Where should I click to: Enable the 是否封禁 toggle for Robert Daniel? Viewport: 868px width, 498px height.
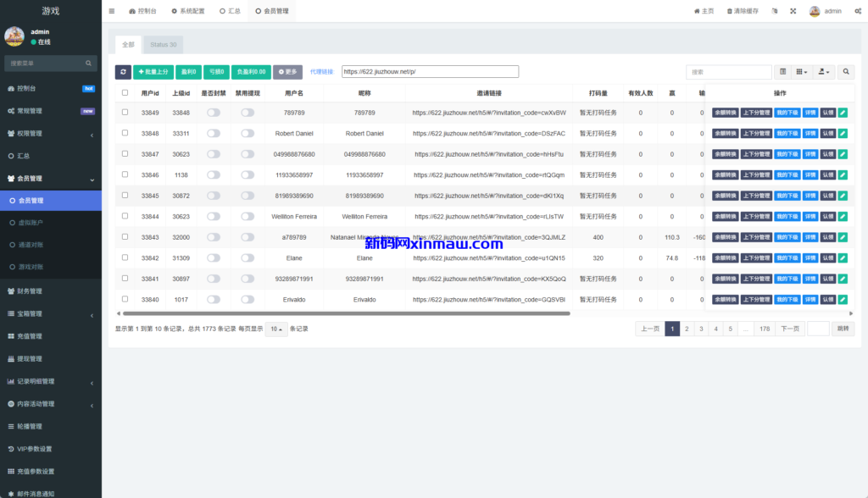[x=214, y=132]
